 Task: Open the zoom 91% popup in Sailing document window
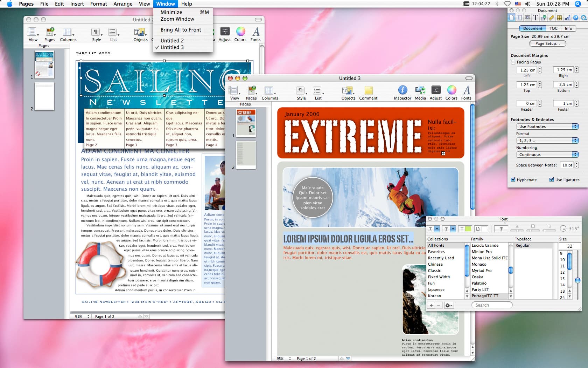point(82,316)
